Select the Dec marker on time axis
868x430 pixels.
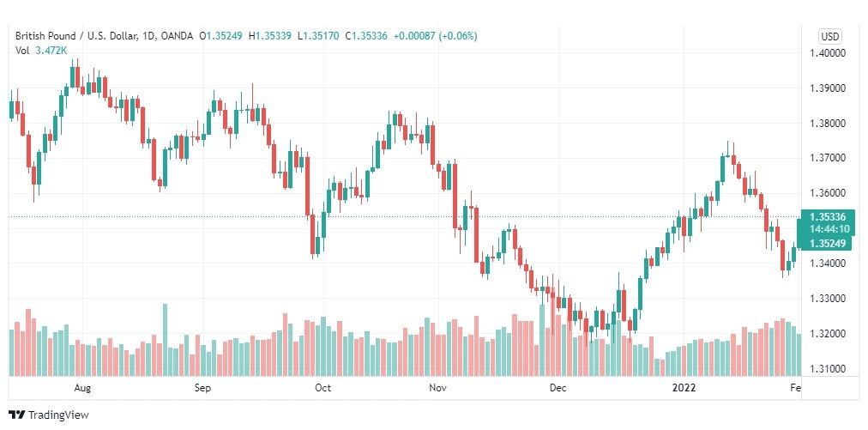558,388
